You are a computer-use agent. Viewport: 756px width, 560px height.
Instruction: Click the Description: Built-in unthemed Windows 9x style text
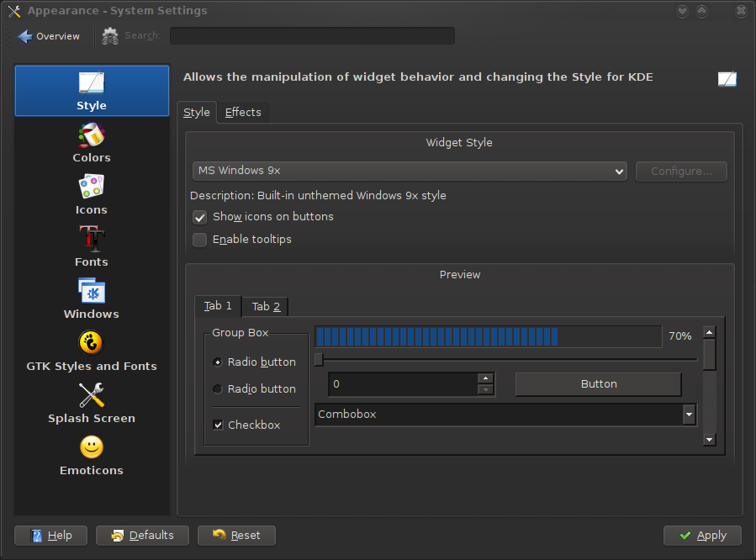pyautogui.click(x=318, y=196)
